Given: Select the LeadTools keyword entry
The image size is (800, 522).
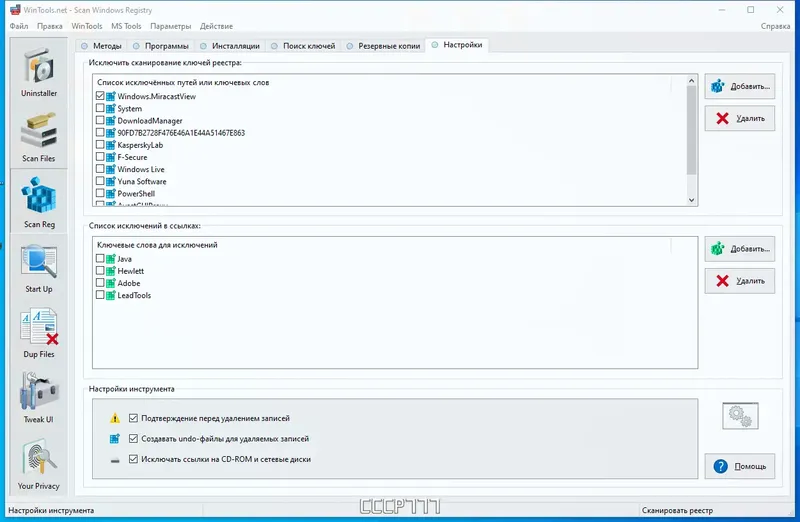Looking at the screenshot, I should pos(134,295).
